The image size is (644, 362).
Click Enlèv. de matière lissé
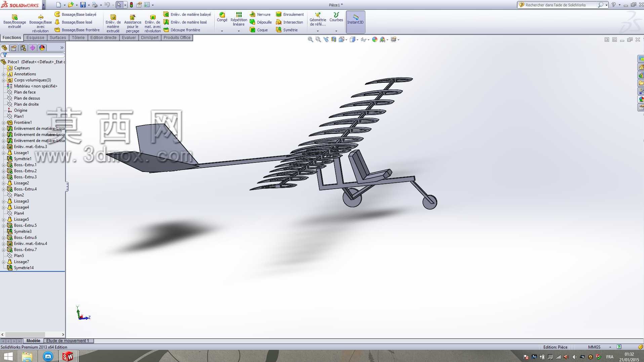(x=185, y=22)
